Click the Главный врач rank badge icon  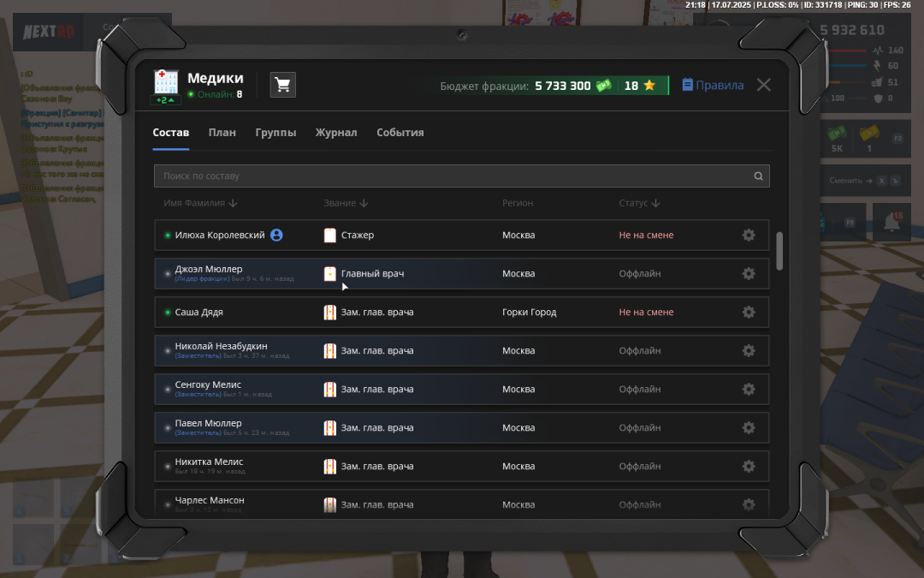tap(330, 274)
